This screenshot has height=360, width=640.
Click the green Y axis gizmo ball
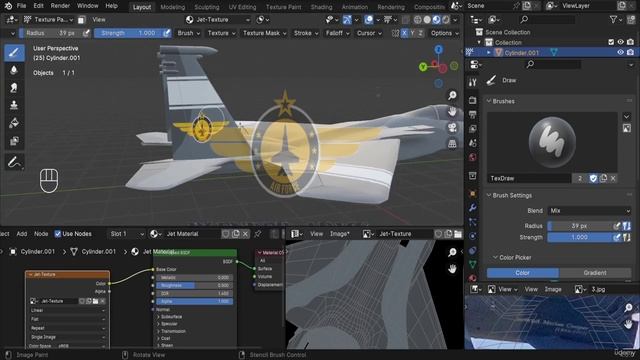click(423, 66)
